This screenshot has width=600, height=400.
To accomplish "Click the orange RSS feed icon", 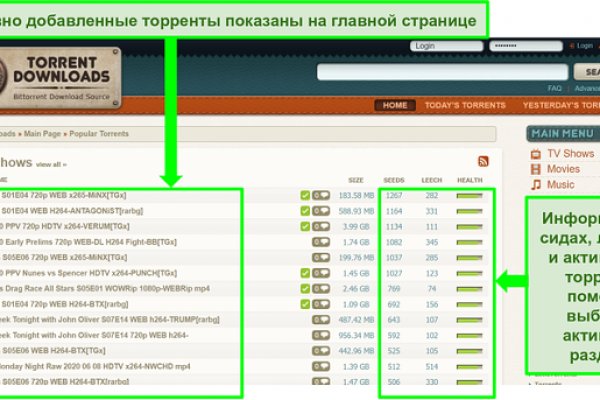I will pos(484,161).
